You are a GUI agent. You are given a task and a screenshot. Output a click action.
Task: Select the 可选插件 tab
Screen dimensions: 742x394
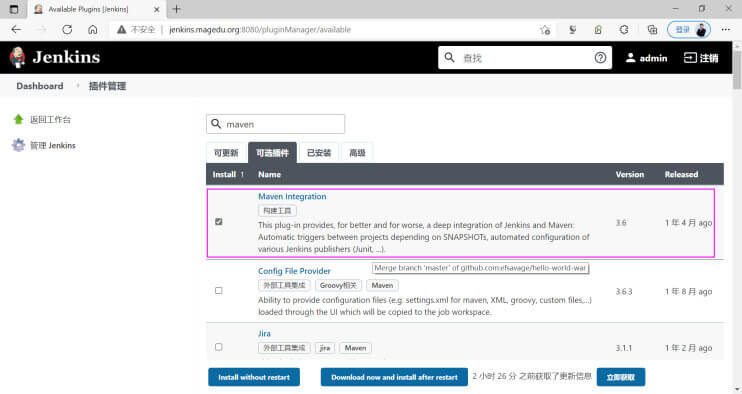pos(272,153)
